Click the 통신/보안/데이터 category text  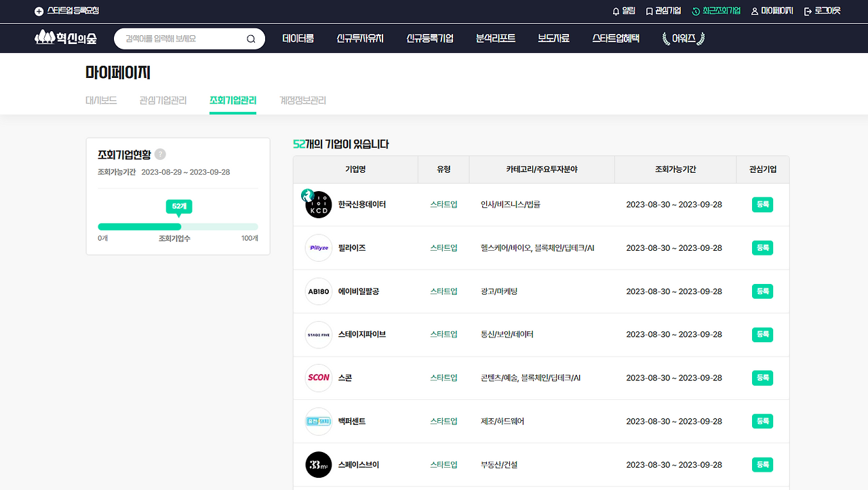point(507,335)
